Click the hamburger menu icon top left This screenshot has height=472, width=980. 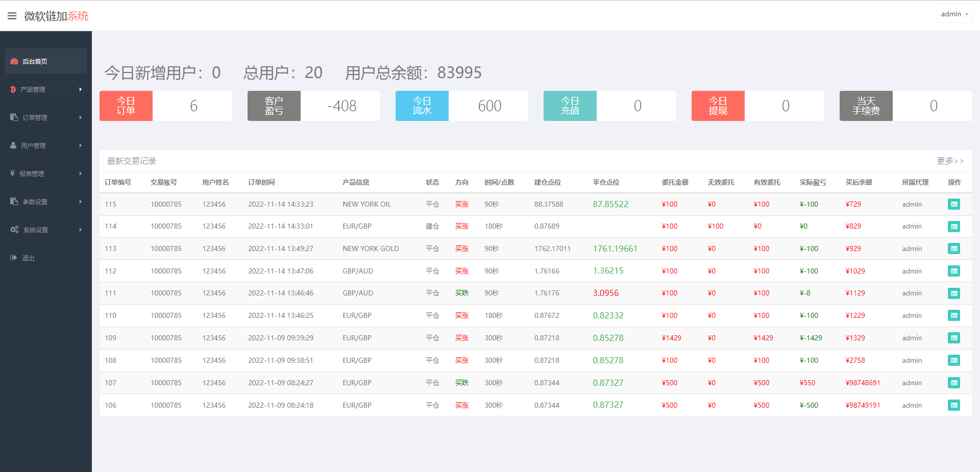(12, 15)
